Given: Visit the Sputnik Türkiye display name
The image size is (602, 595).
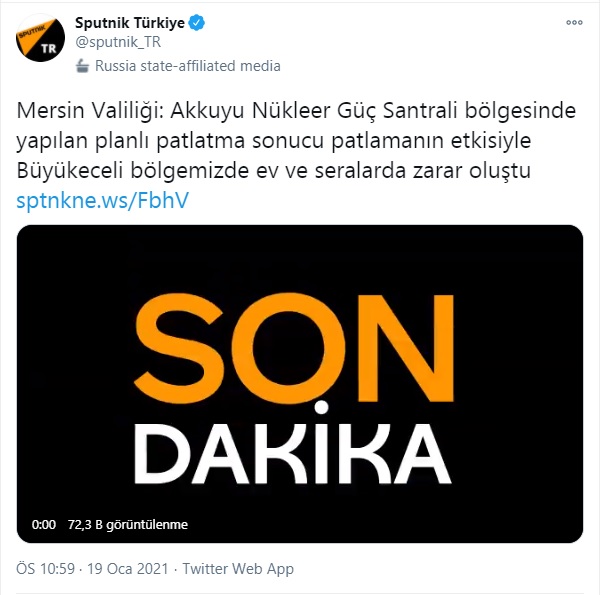Looking at the screenshot, I should click(130, 23).
